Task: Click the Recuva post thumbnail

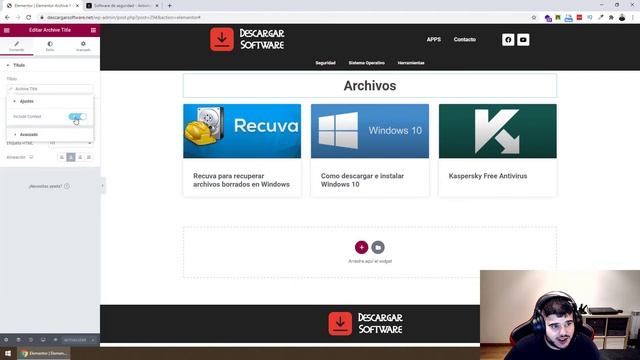Action: pyautogui.click(x=242, y=131)
